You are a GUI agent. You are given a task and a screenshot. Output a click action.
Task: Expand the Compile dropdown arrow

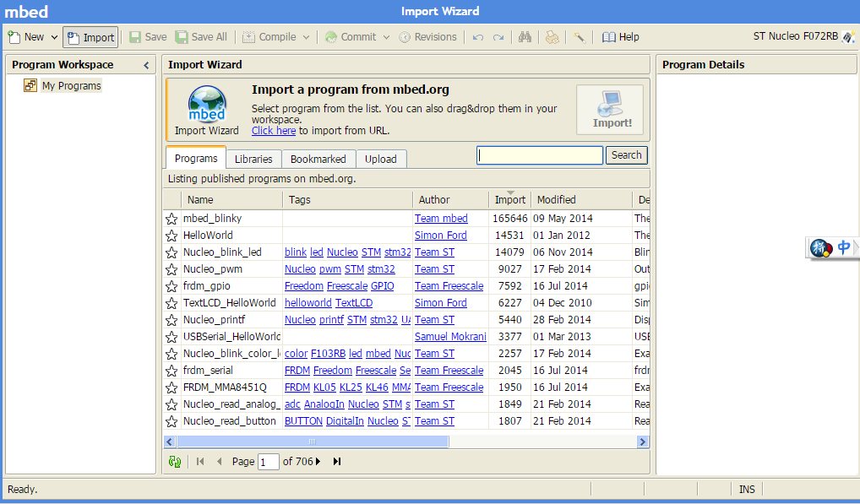click(x=306, y=37)
